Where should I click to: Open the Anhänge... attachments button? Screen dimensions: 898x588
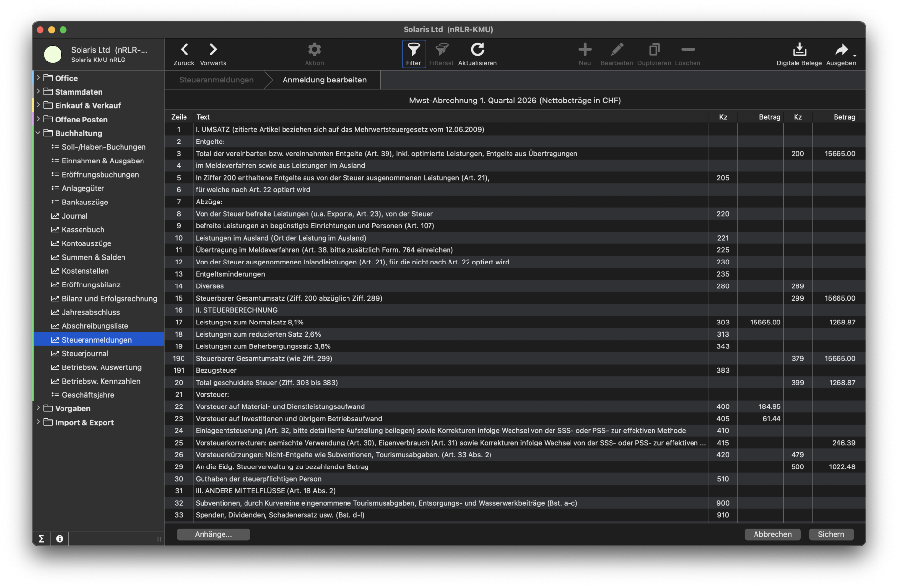pos(213,534)
